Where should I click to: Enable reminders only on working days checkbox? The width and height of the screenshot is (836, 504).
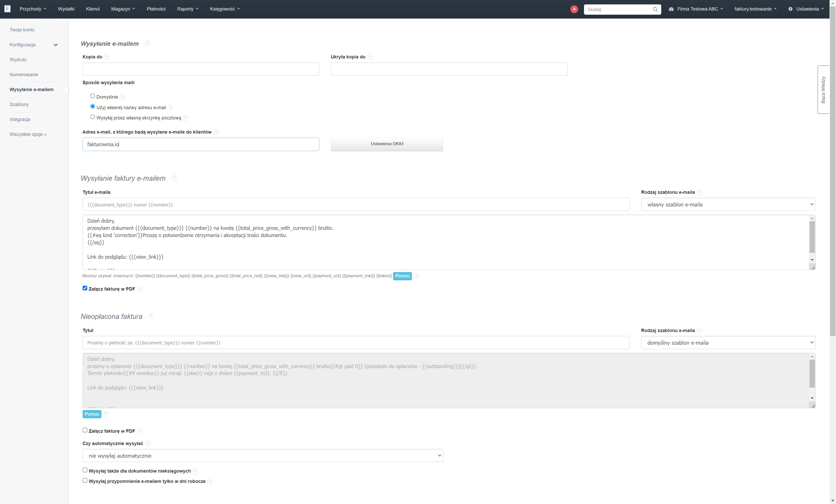(x=85, y=481)
